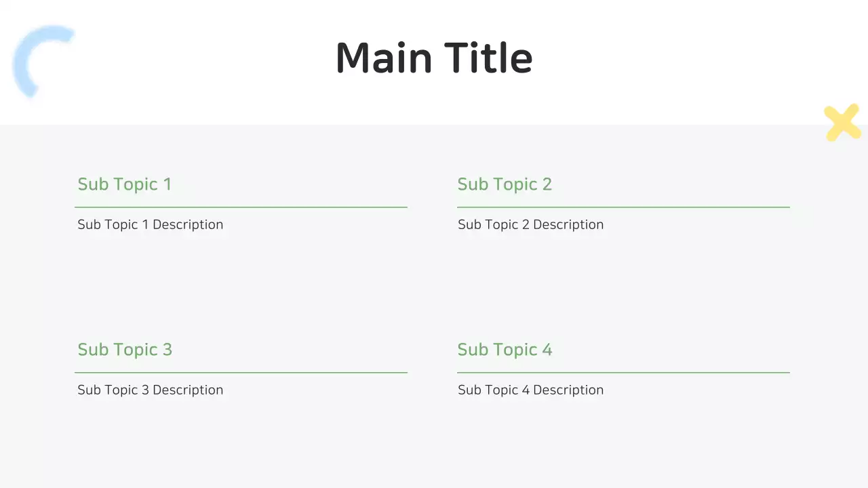Select the yellow X decoration icon
The image size is (868, 488).
[x=842, y=123]
